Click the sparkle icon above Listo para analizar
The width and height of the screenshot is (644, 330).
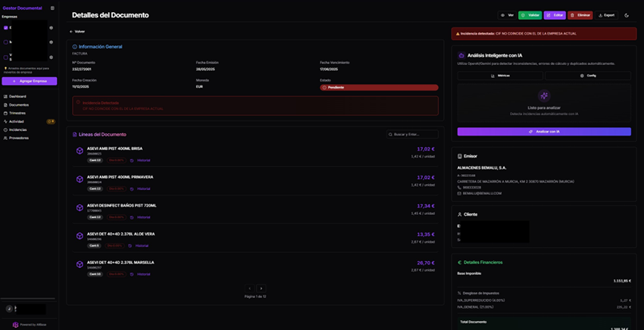(x=543, y=96)
